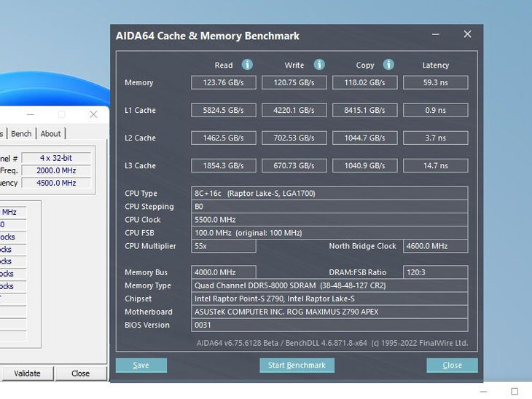Click Memory Type field Quad Channel DDR5-8000
The image size is (532, 399).
click(x=329, y=285)
